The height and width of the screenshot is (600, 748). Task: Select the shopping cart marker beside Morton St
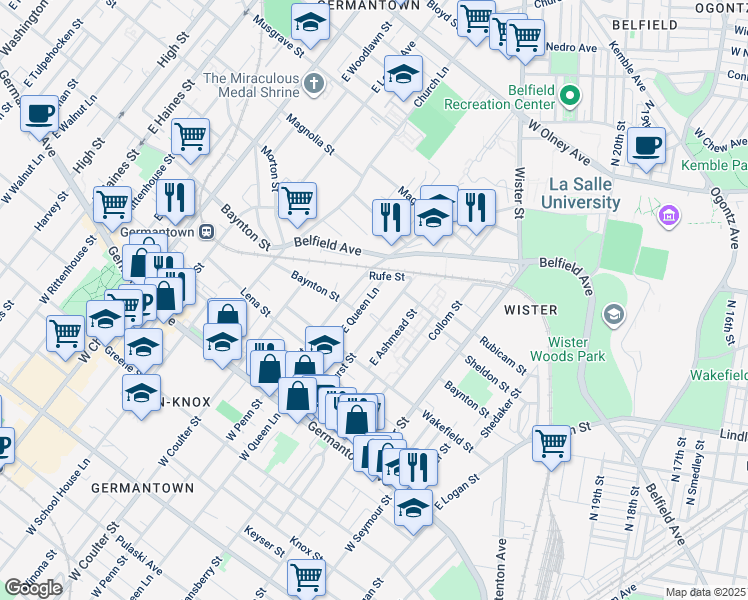(x=297, y=204)
